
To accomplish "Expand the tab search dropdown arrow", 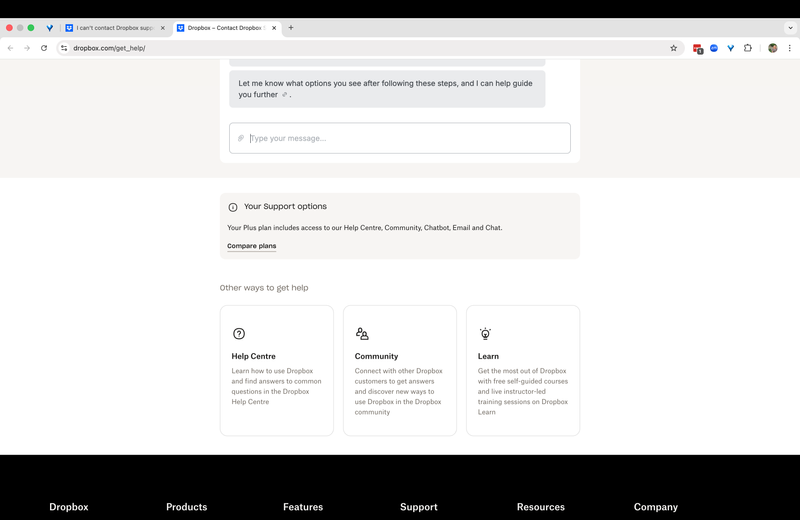I will pyautogui.click(x=790, y=28).
